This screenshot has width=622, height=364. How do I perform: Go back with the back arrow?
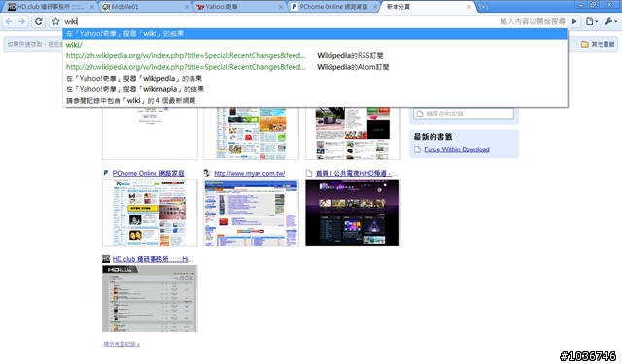[9, 21]
